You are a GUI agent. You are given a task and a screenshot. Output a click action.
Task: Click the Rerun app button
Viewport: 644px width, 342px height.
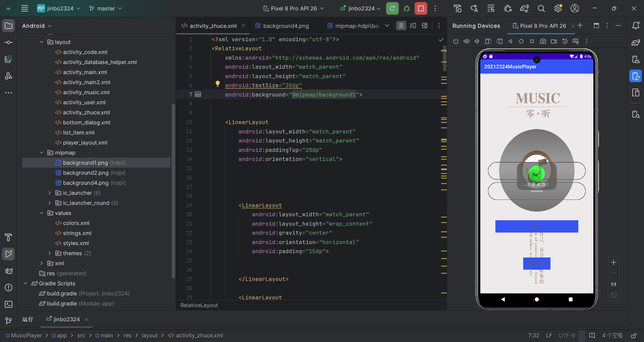[x=392, y=8]
